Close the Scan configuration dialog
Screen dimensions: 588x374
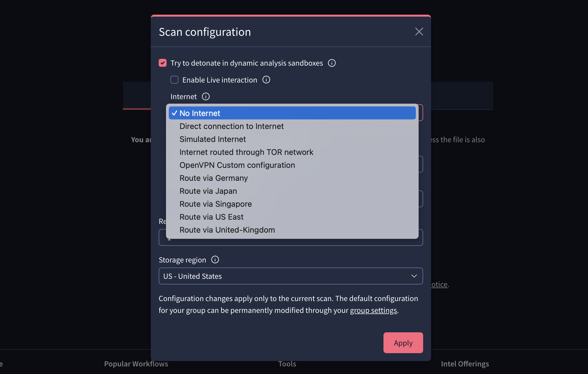coord(419,32)
